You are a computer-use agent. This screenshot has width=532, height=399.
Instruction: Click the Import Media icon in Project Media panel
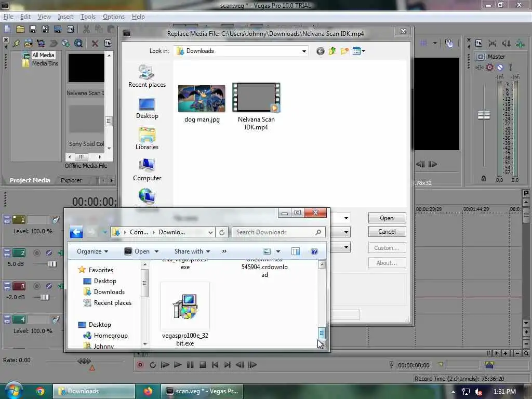(x=28, y=44)
